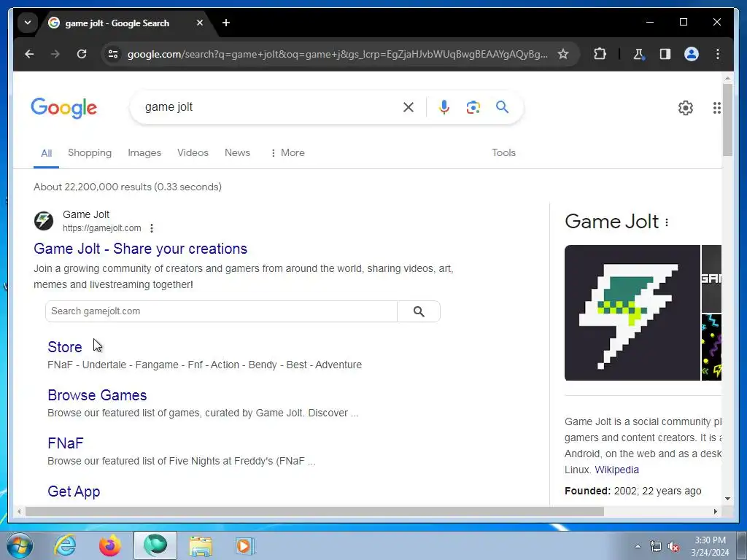Open the Chrome three-dot menu

coord(718,54)
